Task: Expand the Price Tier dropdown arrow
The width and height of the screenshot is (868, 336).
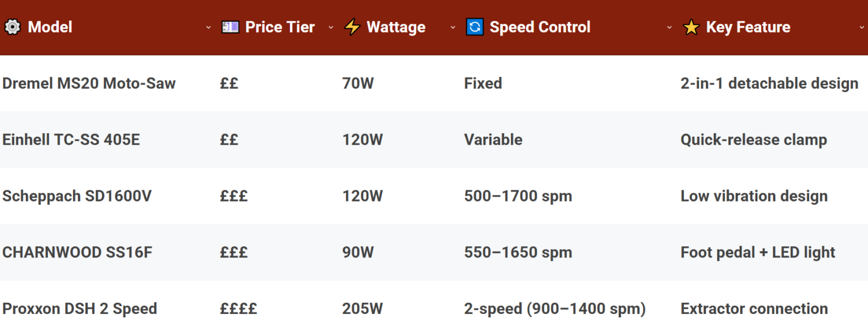Action: point(331,27)
